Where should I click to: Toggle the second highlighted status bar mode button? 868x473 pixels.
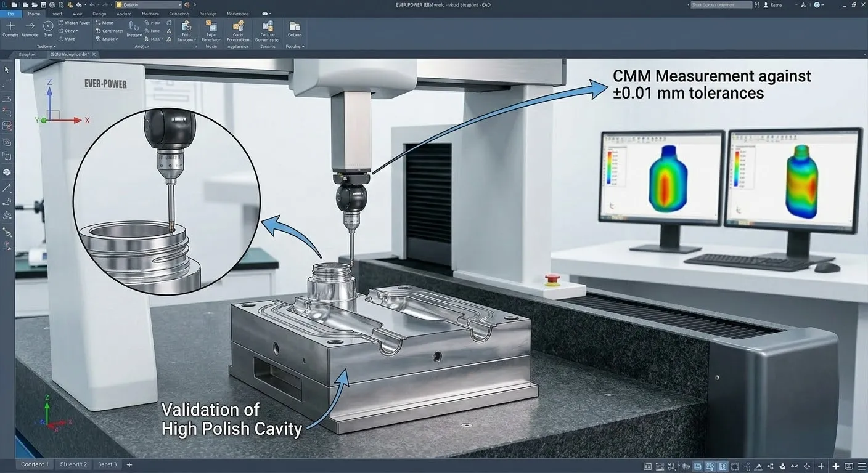click(x=710, y=466)
